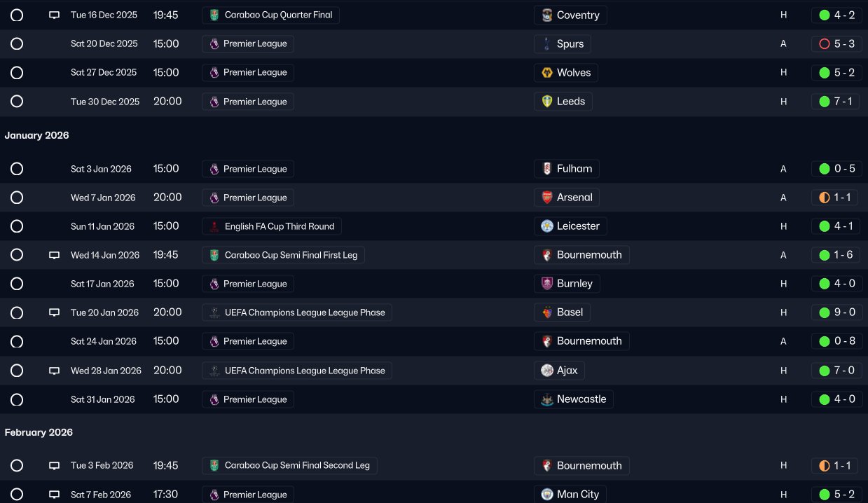Viewport: 868px width, 503px height.
Task: Click the Leicester club badge icon
Action: (x=547, y=226)
